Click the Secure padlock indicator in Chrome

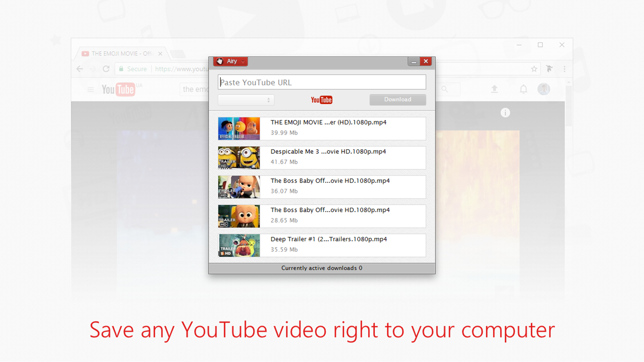click(132, 69)
